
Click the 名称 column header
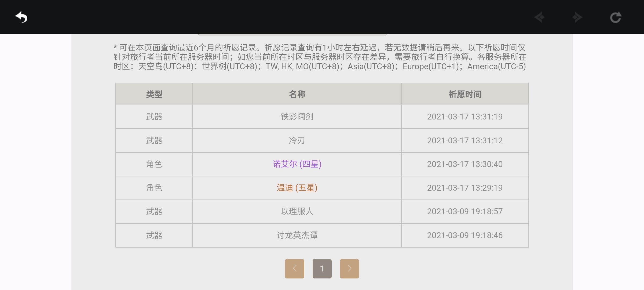tap(297, 94)
